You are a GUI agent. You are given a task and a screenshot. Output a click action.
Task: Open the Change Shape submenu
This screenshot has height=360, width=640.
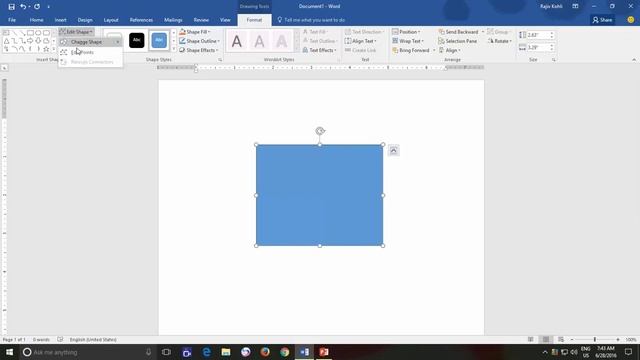pos(90,42)
